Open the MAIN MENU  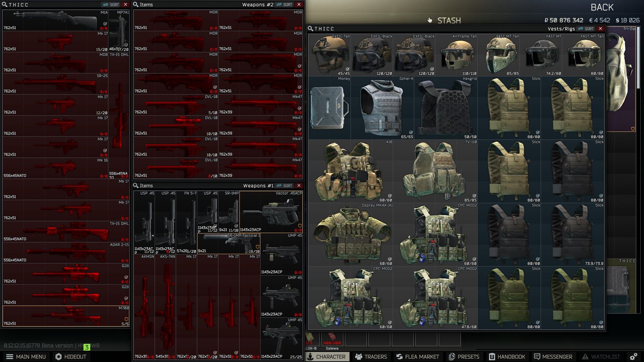pos(26,357)
